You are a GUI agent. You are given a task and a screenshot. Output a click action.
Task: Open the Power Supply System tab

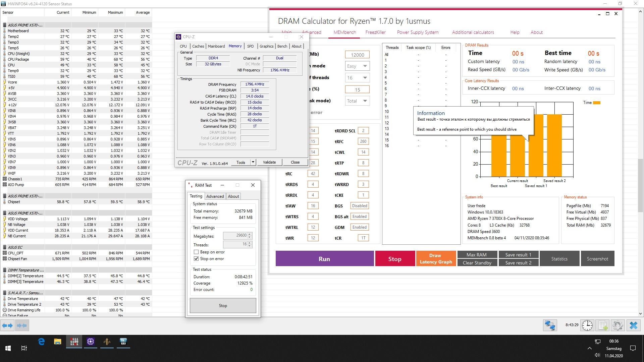pos(418,33)
